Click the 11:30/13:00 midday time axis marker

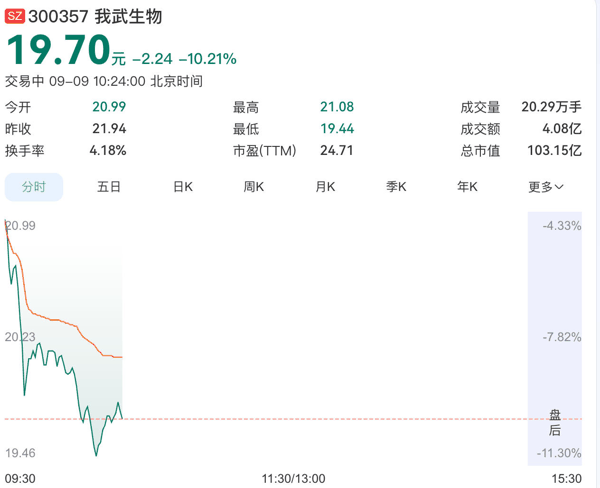pyautogui.click(x=293, y=478)
